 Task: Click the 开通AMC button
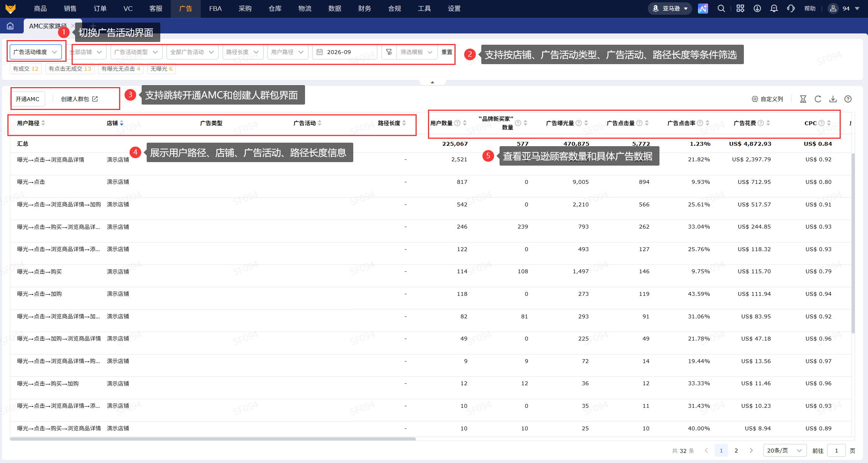pos(28,99)
